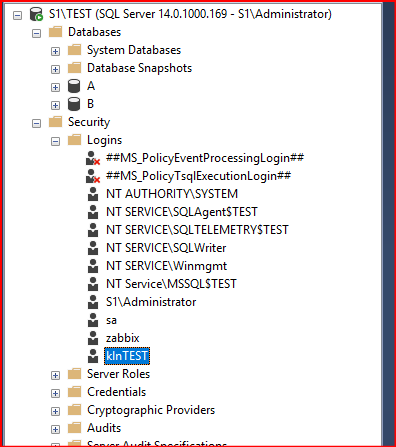Click S1\Administrator login icon
The width and height of the screenshot is (396, 447).
click(93, 302)
